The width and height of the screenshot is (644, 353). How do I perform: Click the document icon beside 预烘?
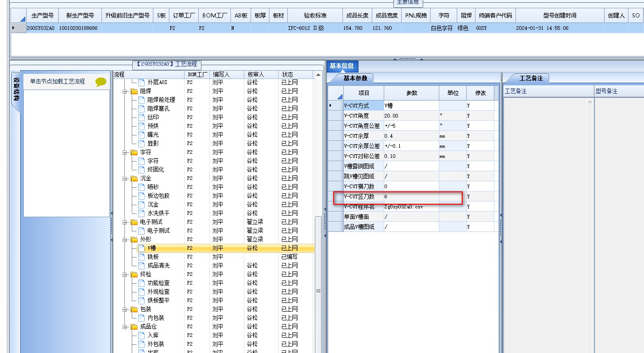pos(141,126)
